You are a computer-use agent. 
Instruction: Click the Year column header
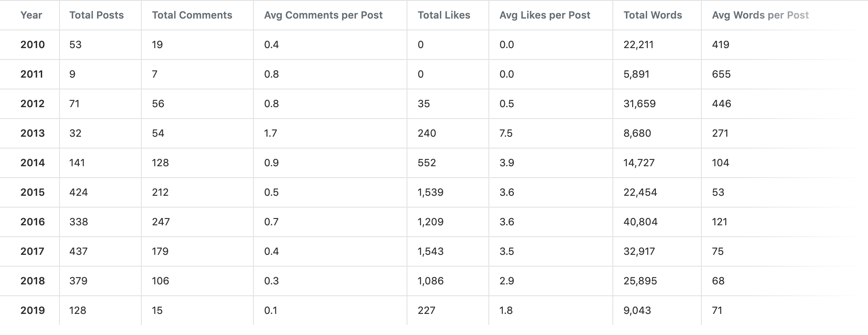31,15
